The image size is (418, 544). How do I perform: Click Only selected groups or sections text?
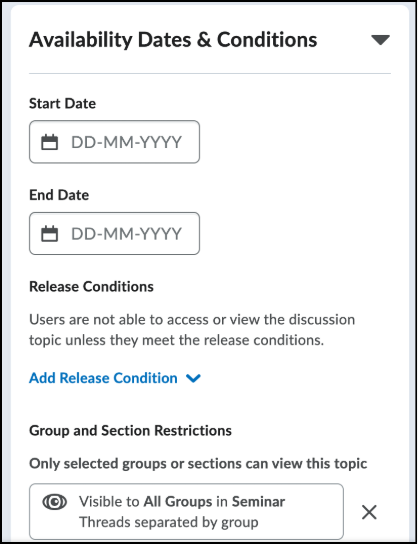pos(198,464)
